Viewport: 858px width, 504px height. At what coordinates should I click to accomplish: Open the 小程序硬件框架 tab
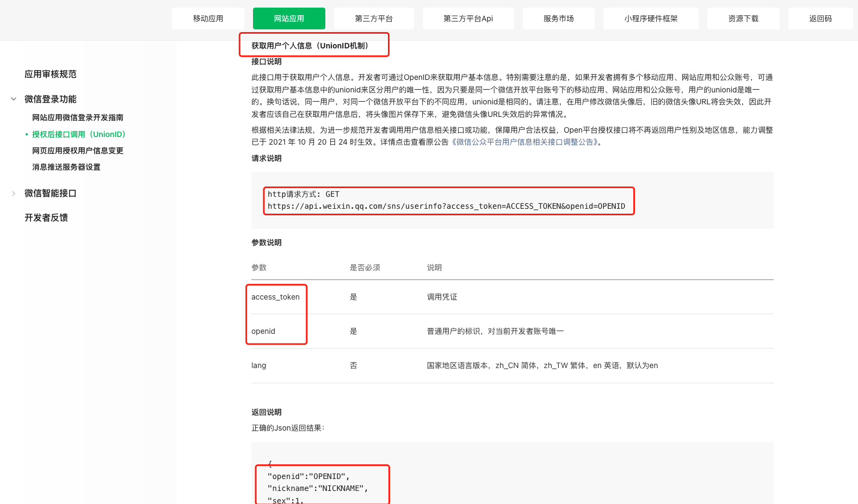point(651,18)
